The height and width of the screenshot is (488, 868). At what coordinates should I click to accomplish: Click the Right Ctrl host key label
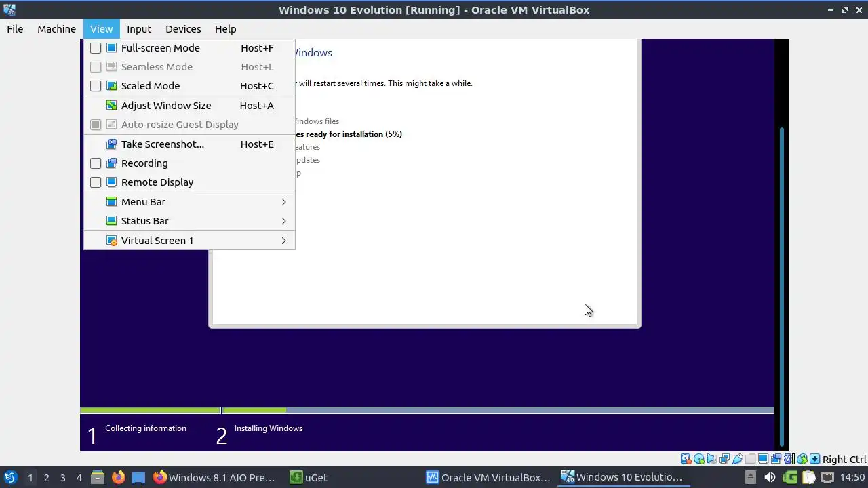pos(844,459)
